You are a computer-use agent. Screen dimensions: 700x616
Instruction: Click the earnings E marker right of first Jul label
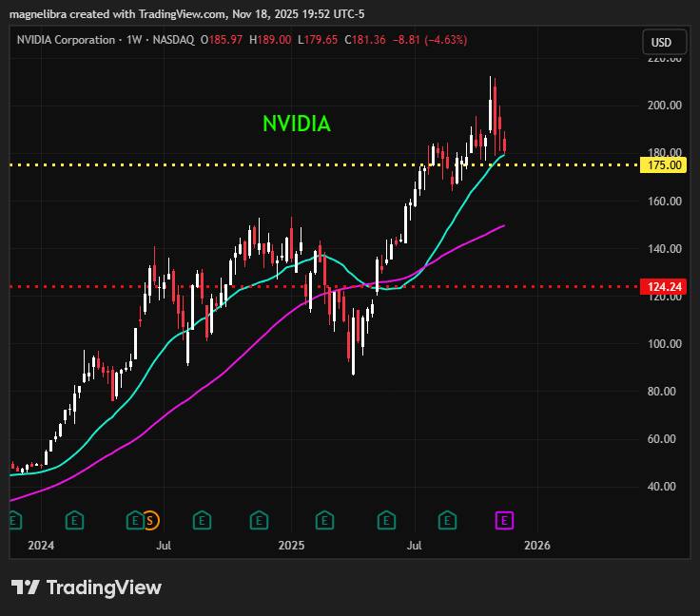[x=202, y=520]
